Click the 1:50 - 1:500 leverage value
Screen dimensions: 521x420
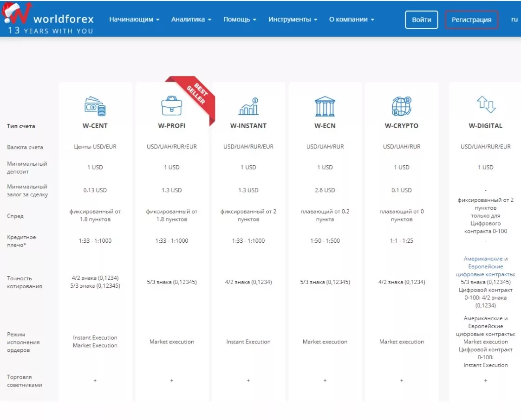point(325,241)
